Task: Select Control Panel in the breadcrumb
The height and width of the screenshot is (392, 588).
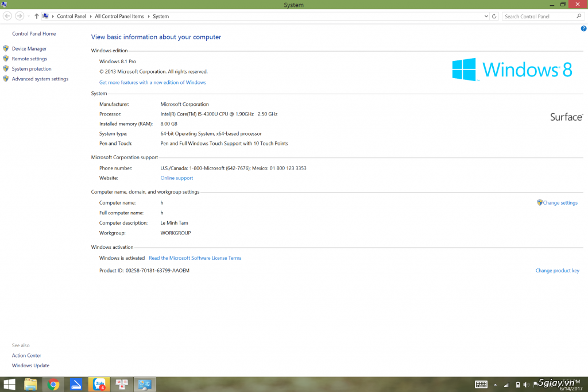Action: click(71, 16)
